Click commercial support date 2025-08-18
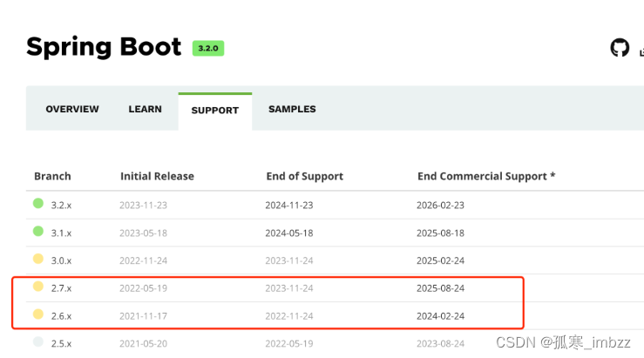The height and width of the screenshot is (358, 644). (x=440, y=233)
